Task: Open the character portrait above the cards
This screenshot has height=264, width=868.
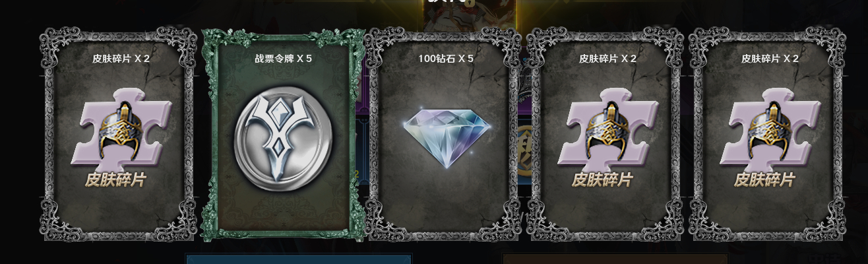Action: coord(469,15)
